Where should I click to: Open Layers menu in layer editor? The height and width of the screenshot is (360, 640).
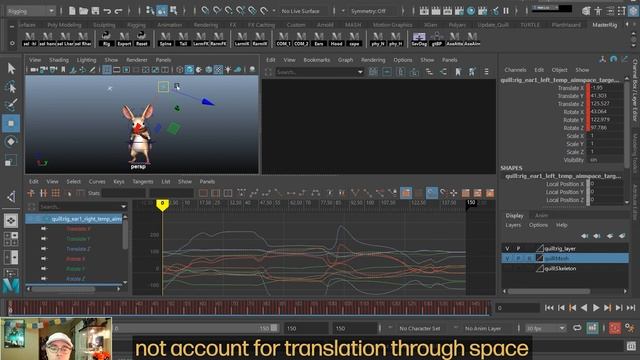[513, 225]
